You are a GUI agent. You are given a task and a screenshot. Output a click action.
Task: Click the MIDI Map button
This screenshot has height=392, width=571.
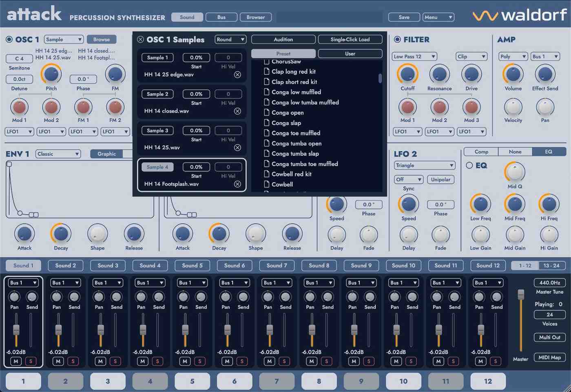(x=549, y=357)
